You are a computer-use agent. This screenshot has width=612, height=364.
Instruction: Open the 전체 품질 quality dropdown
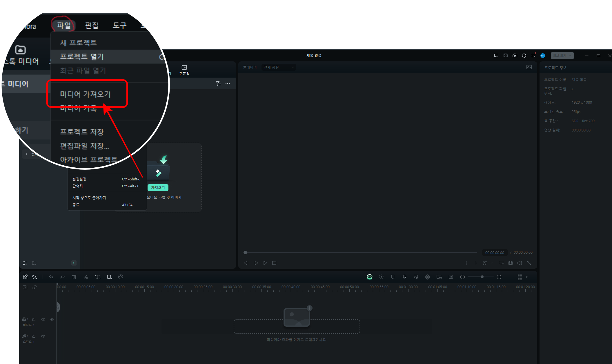[279, 67]
